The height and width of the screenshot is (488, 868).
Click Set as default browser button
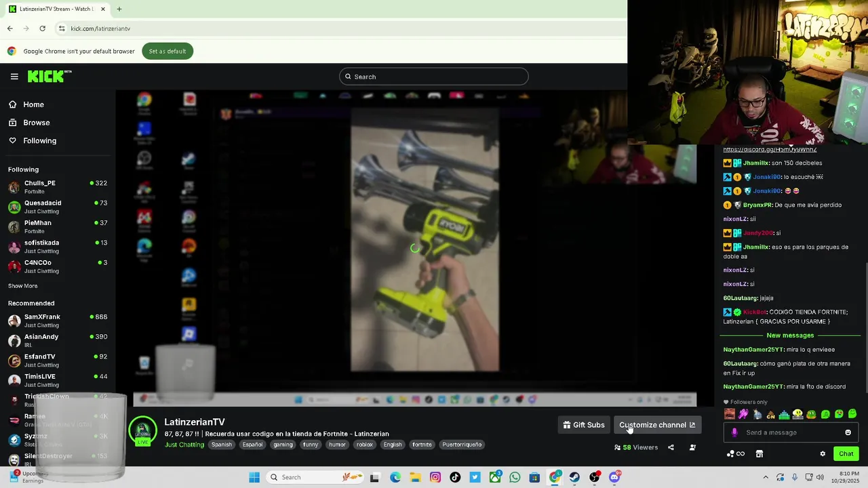tap(167, 52)
